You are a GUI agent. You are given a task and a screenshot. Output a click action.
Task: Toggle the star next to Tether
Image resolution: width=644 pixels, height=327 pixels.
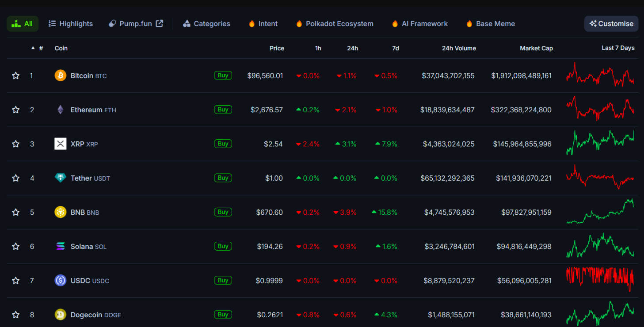tap(16, 178)
